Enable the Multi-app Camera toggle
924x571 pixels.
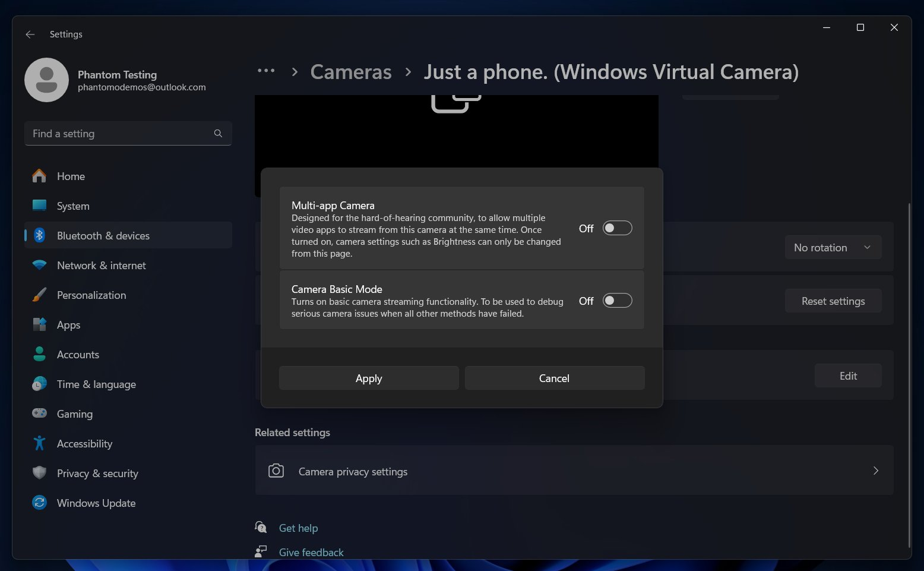tap(617, 228)
